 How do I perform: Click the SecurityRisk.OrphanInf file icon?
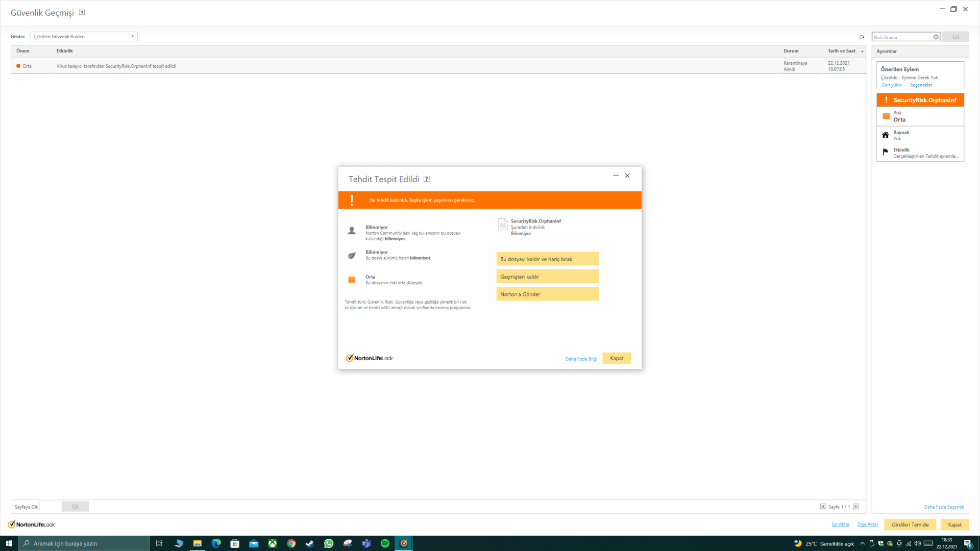pyautogui.click(x=503, y=224)
